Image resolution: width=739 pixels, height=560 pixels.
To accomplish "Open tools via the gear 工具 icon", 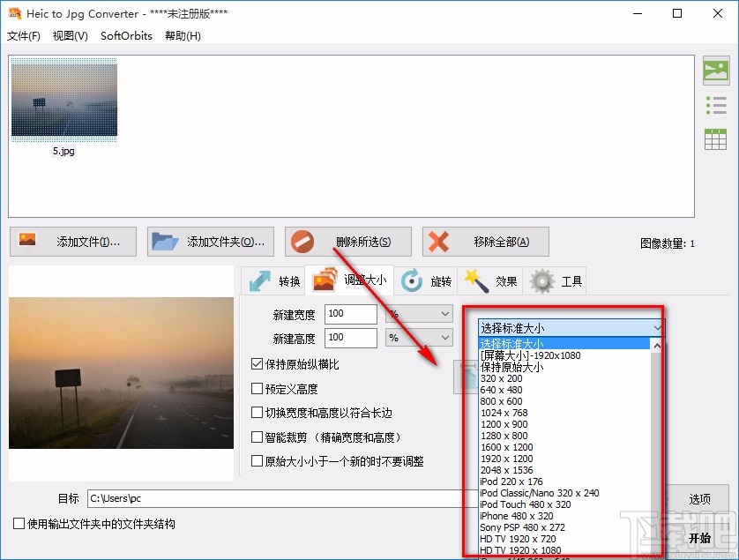I will click(x=542, y=280).
